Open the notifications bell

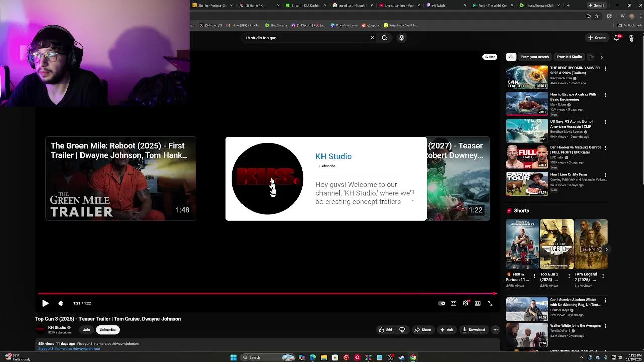tap(617, 38)
